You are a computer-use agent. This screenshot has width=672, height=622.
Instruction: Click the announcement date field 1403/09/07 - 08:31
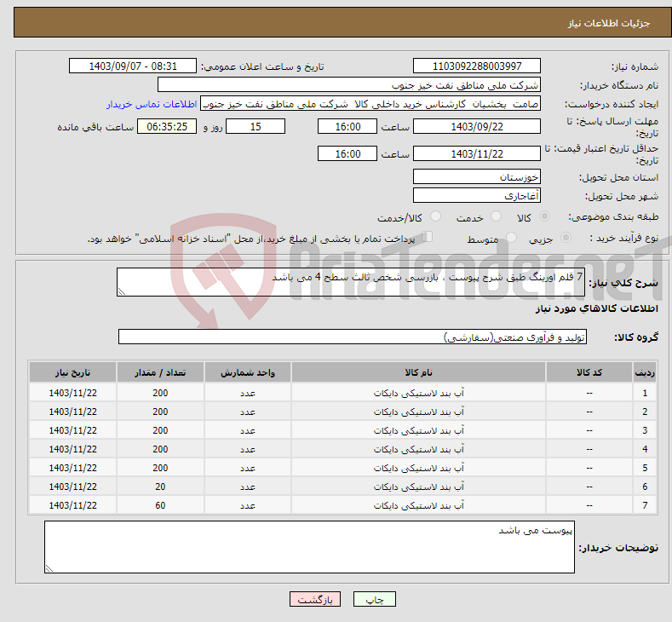[x=133, y=66]
